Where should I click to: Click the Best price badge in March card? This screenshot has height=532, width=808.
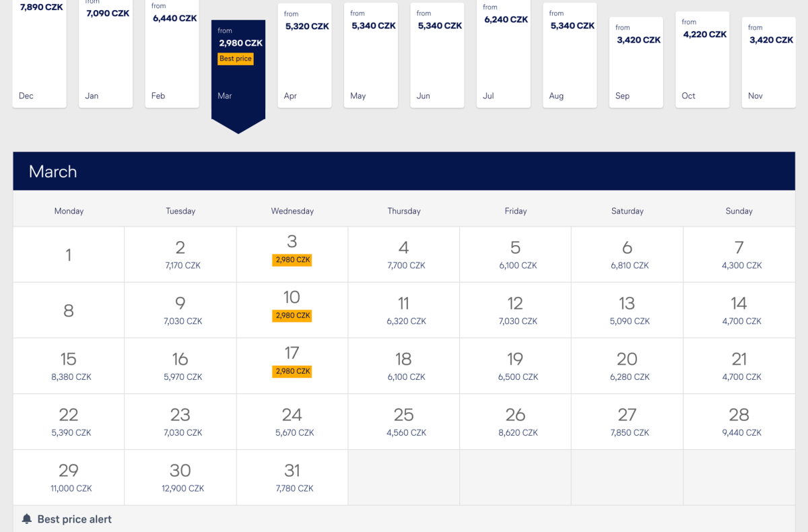pos(236,59)
